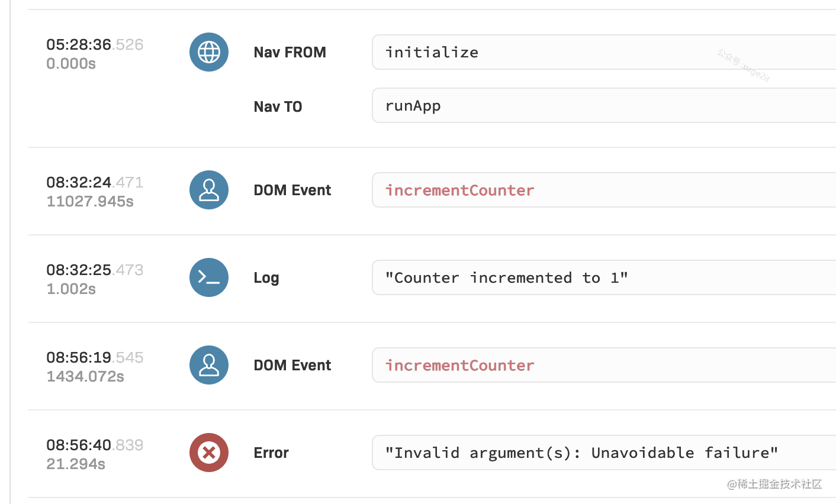Click the 11027.945s elapsed duration text
Screen dimensions: 836x504
pos(90,201)
